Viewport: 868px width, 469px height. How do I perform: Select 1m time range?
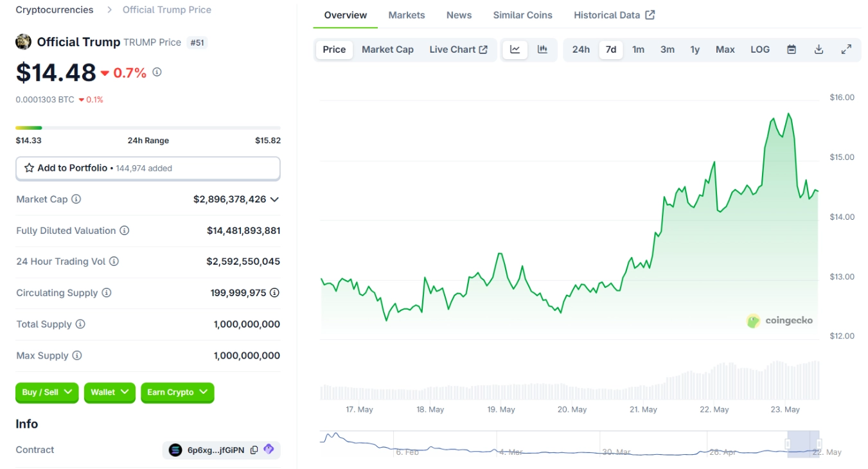(x=638, y=49)
